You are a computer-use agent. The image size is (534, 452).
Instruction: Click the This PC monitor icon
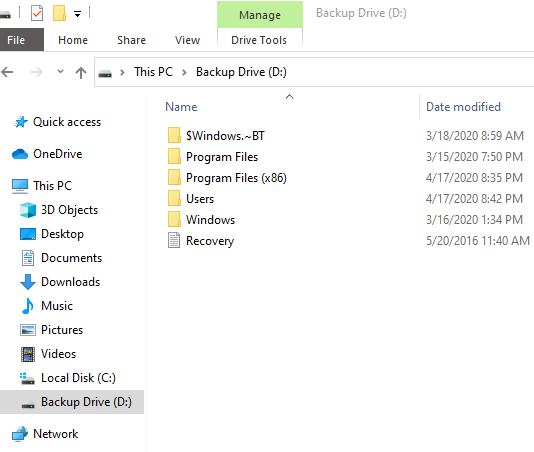(x=20, y=186)
